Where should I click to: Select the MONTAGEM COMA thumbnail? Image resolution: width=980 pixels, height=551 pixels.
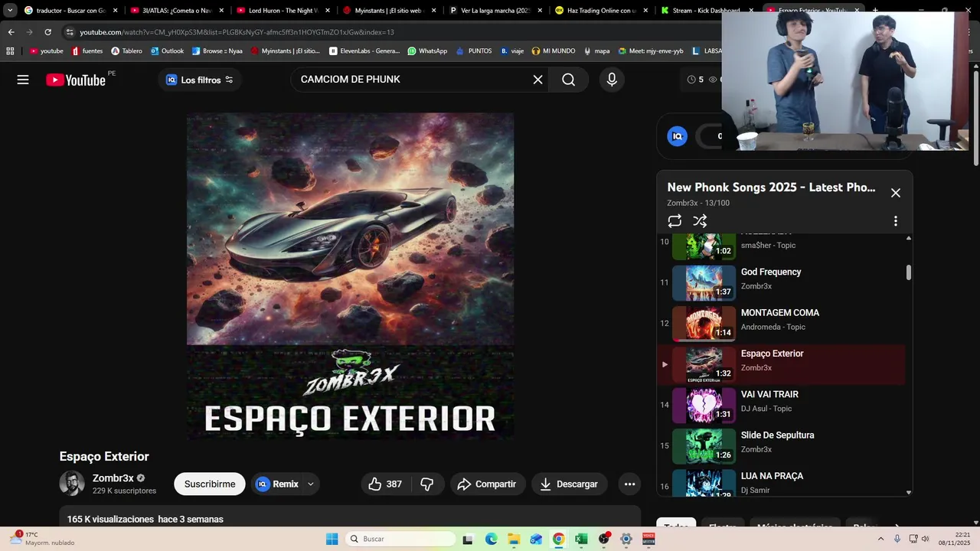704,324
